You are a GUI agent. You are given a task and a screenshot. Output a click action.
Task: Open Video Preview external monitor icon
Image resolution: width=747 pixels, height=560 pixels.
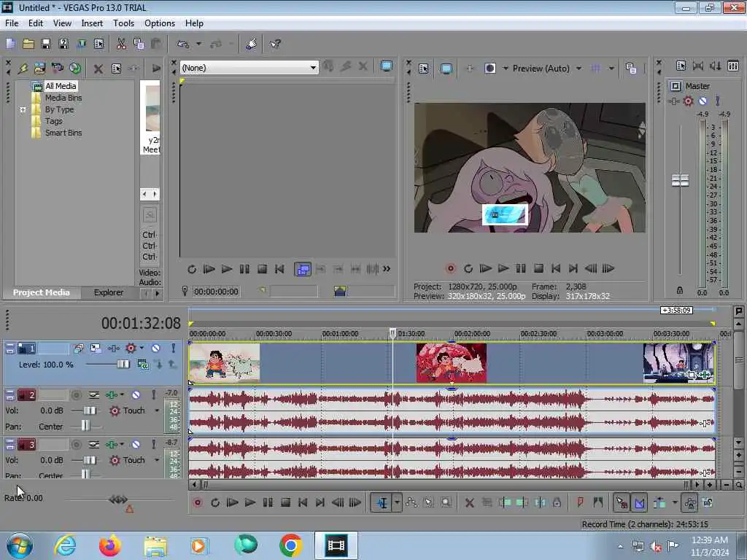tap(446, 69)
